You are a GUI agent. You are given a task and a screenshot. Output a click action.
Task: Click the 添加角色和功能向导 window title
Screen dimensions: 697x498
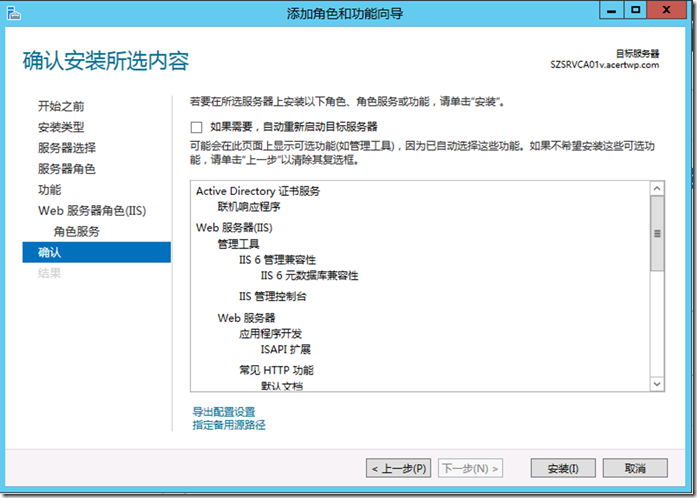click(x=345, y=13)
